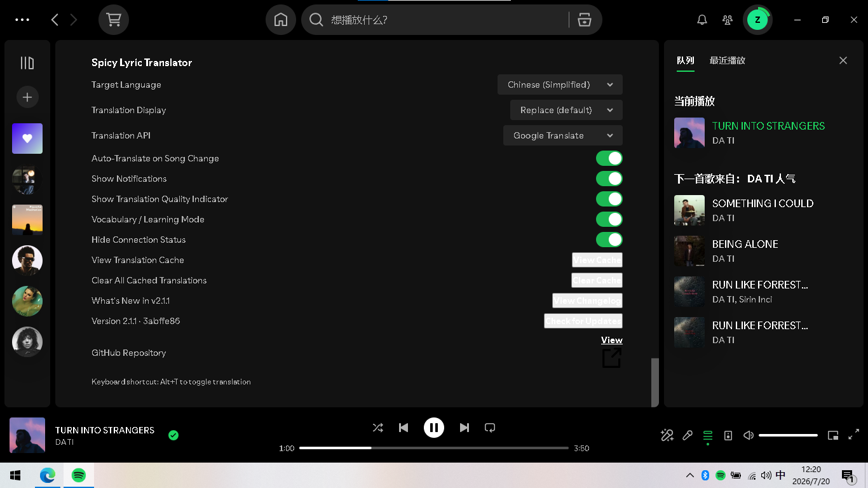868x488 pixels.
Task: Open Windows action center notifications
Action: point(848,475)
